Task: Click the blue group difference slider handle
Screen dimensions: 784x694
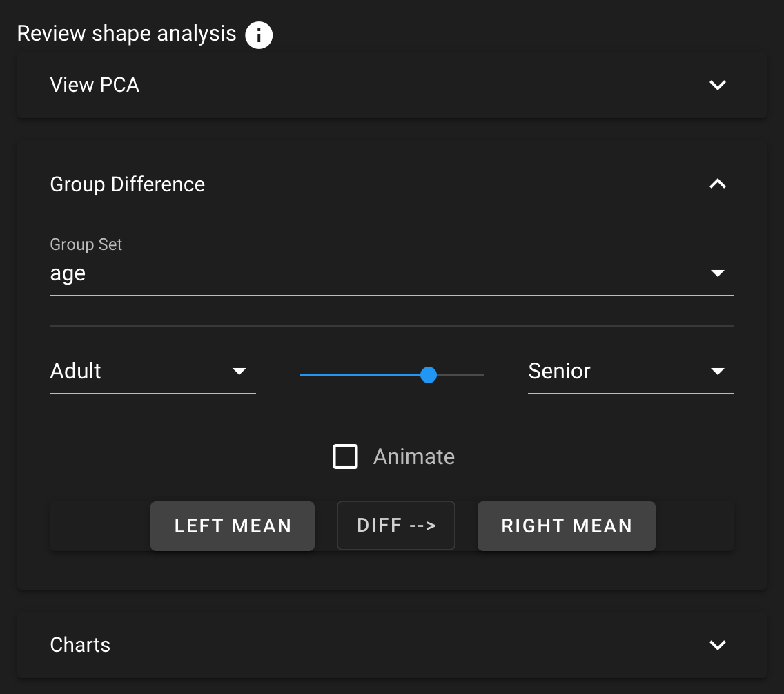Action: tap(429, 375)
